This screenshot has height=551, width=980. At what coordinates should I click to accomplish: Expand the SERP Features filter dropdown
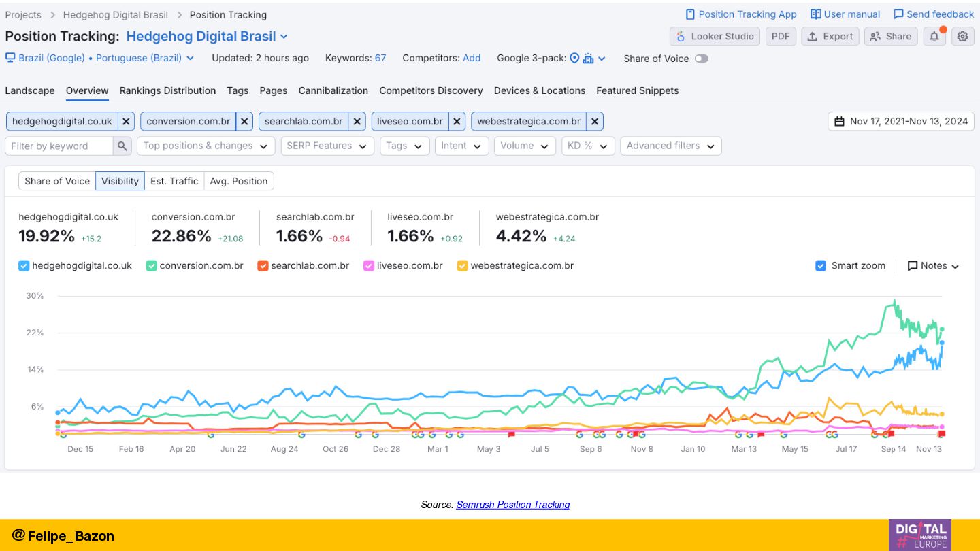327,146
